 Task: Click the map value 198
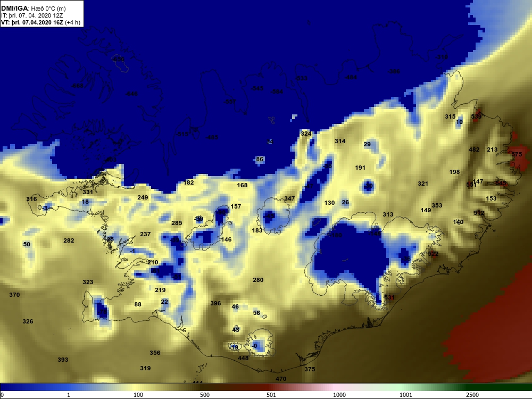(455, 172)
